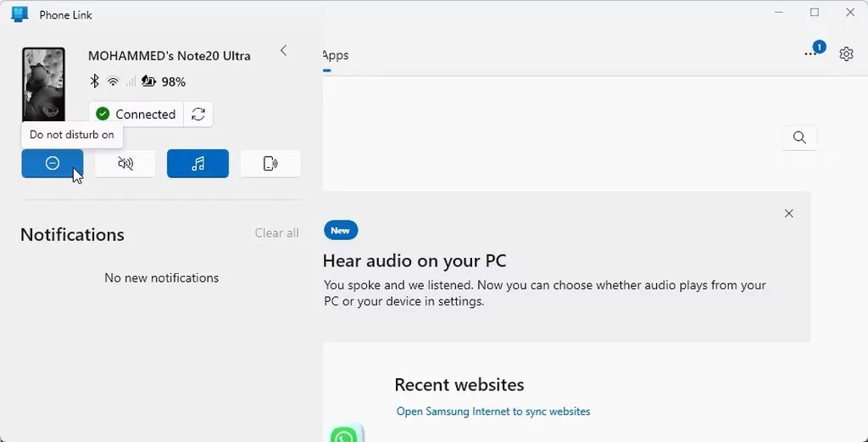
Task: Refresh the phone connection
Action: (198, 115)
